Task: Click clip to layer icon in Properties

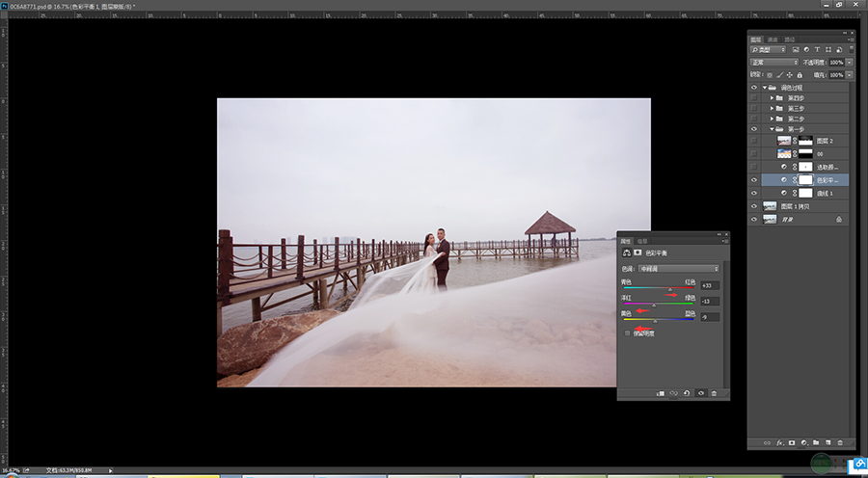Action: point(661,393)
